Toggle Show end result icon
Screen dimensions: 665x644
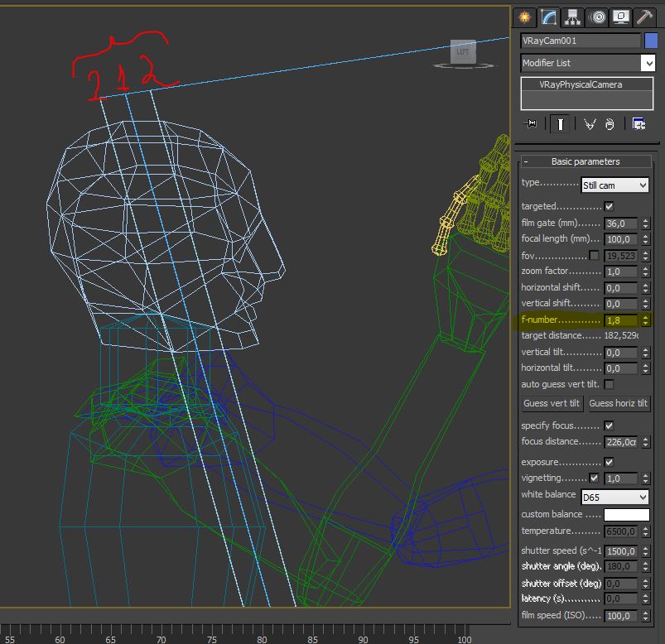(561, 123)
